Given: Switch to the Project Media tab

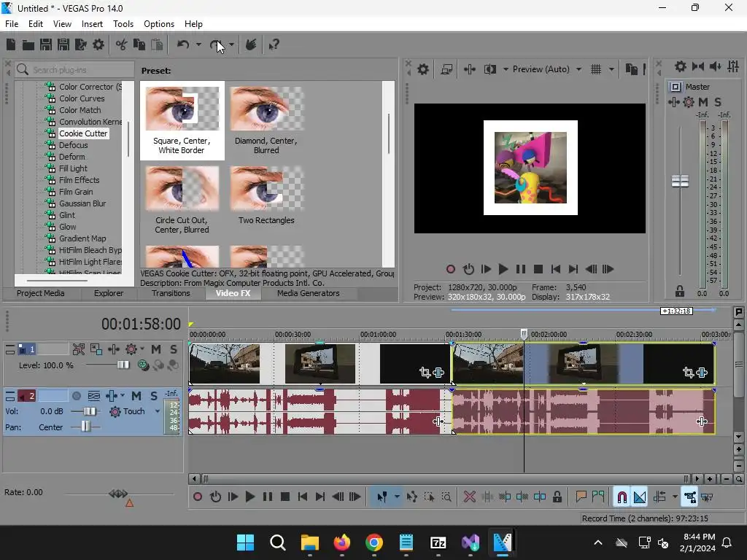Looking at the screenshot, I should (x=41, y=293).
